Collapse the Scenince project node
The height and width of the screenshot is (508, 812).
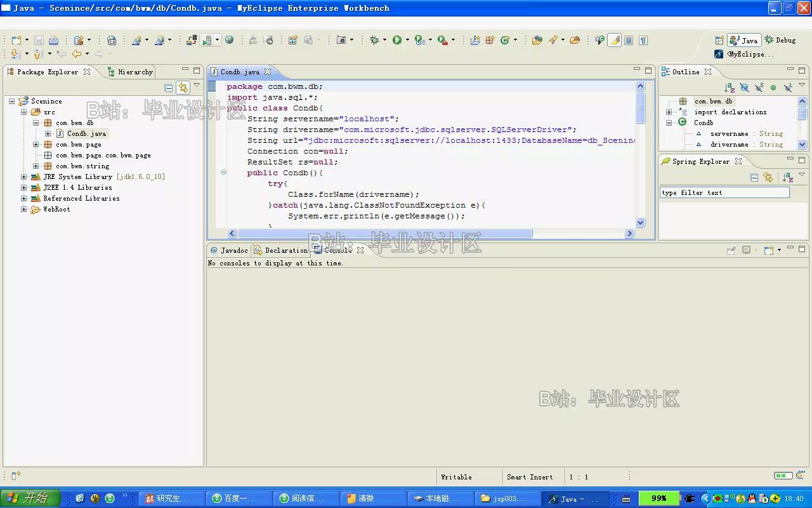pos(11,101)
